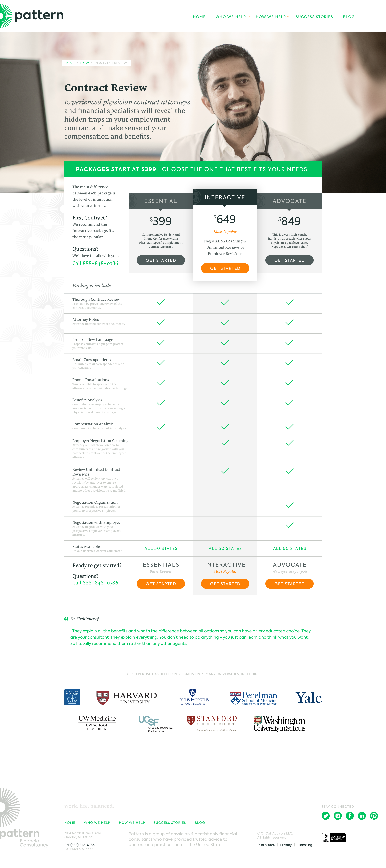
Task: Click Home in the breadcrumb trail
Action: click(69, 63)
